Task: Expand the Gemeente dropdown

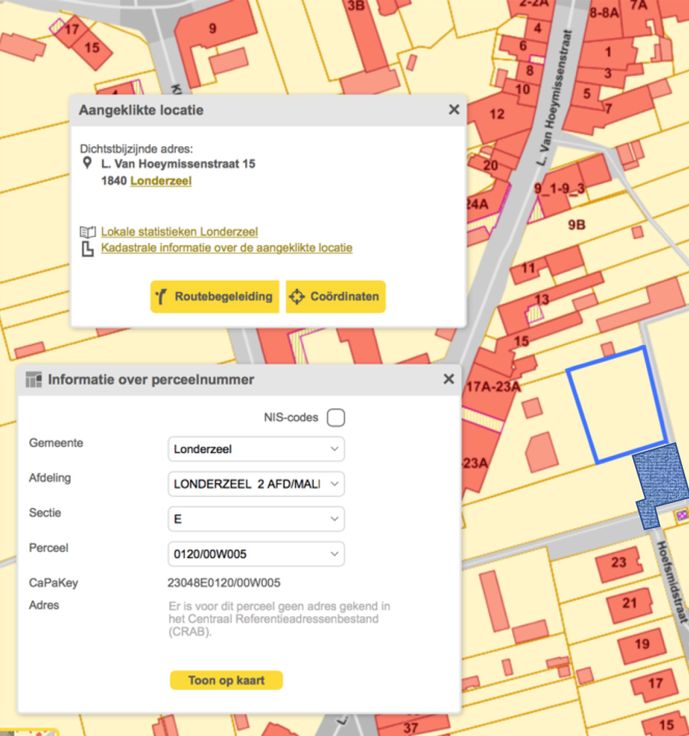Action: tap(256, 449)
